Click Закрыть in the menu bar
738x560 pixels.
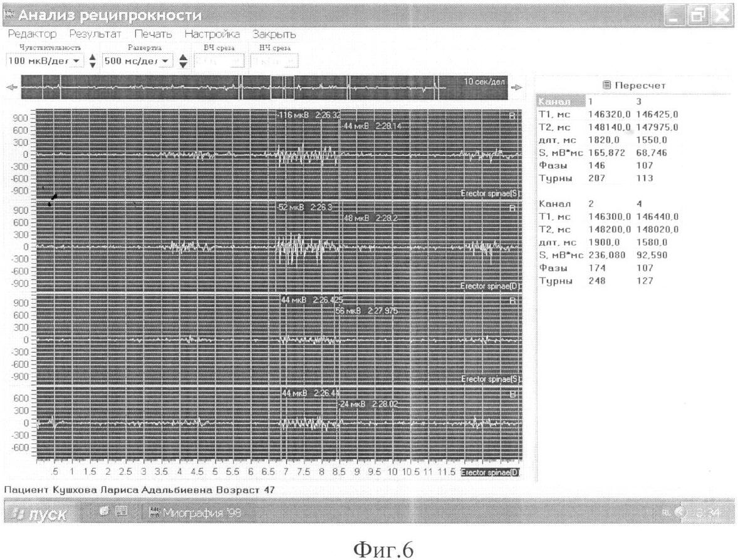[x=274, y=34]
